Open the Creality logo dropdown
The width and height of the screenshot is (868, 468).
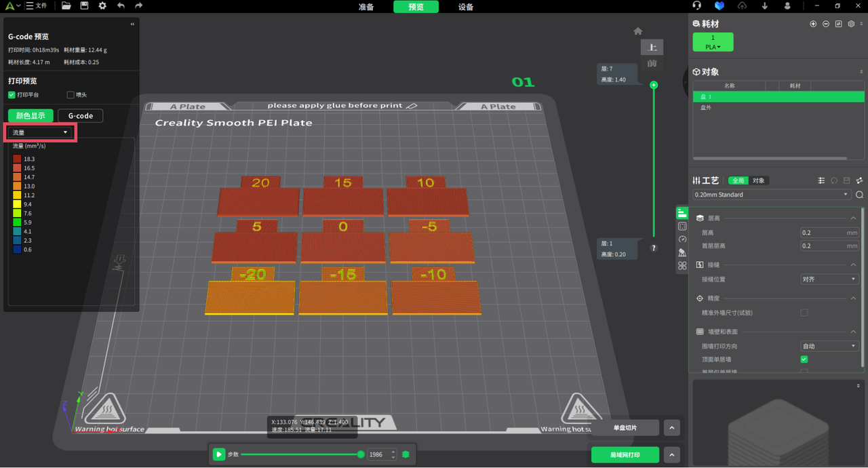click(12, 6)
